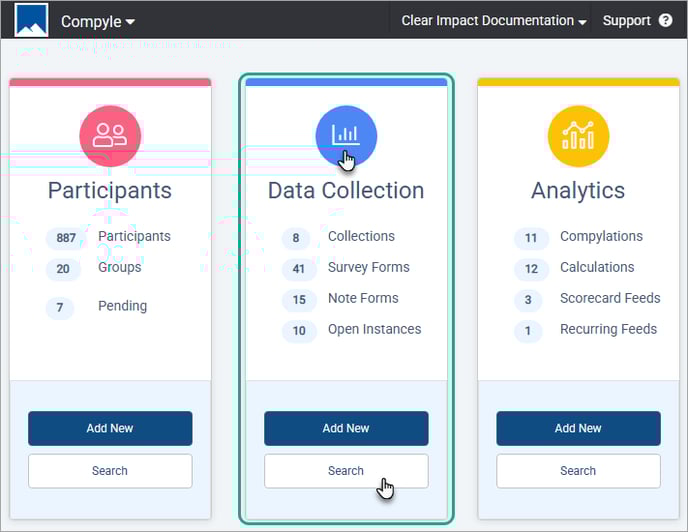Open the 11 Compylations link
The width and height of the screenshot is (688, 532).
click(x=601, y=237)
